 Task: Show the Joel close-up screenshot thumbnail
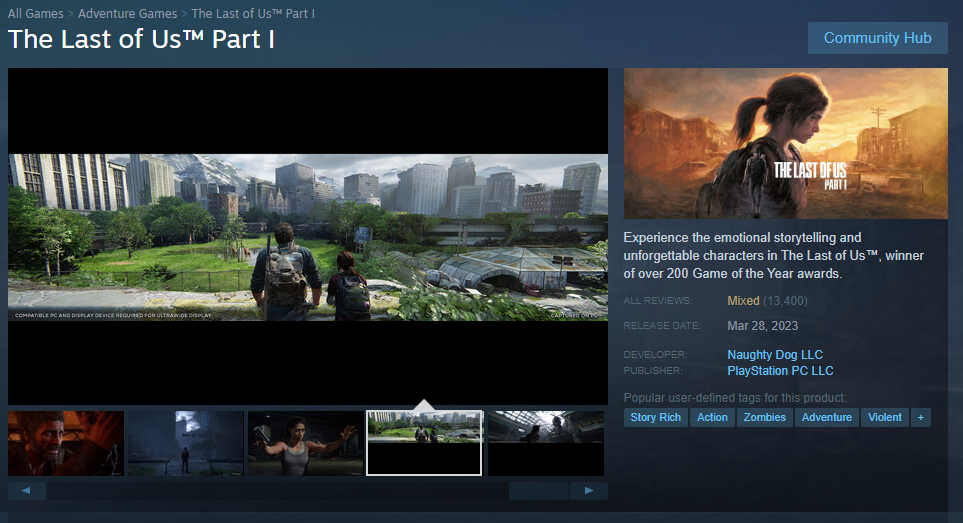66,443
